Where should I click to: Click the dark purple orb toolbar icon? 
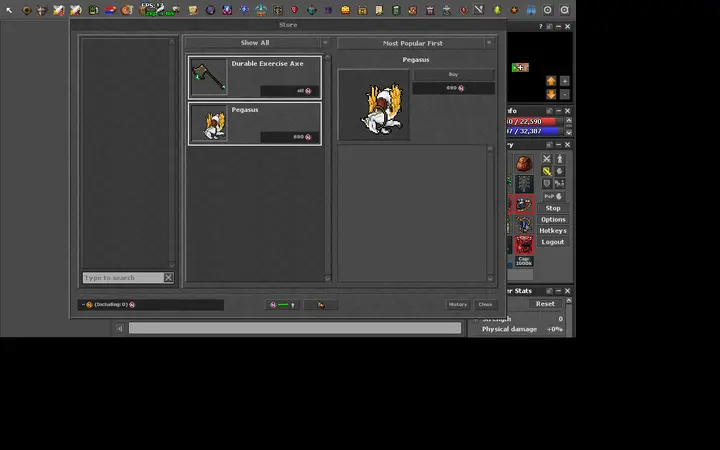tap(210, 10)
